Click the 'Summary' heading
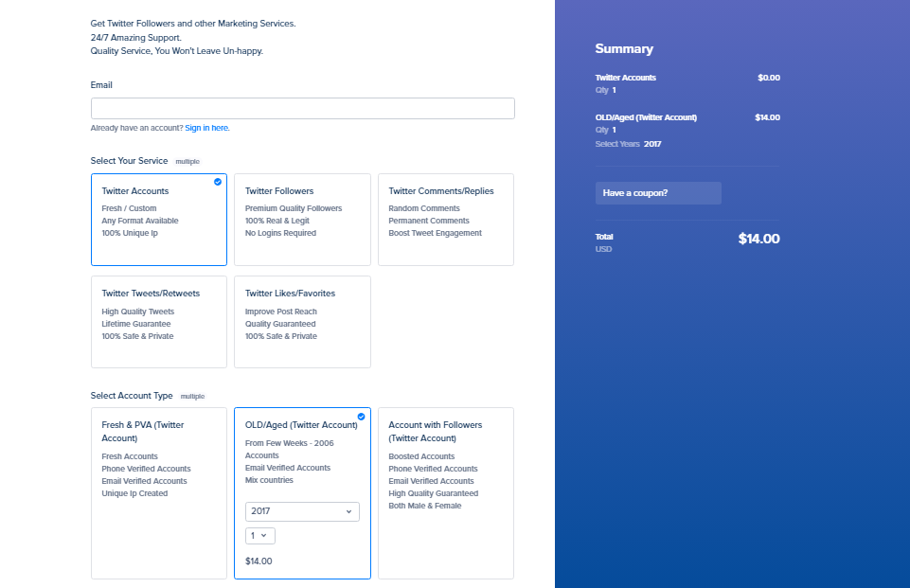Image resolution: width=910 pixels, height=588 pixels. coord(624,48)
